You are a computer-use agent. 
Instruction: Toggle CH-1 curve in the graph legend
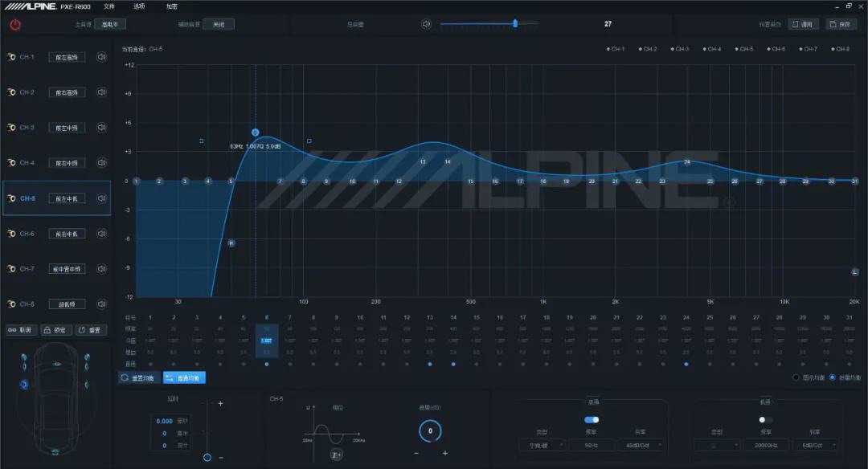coord(616,49)
